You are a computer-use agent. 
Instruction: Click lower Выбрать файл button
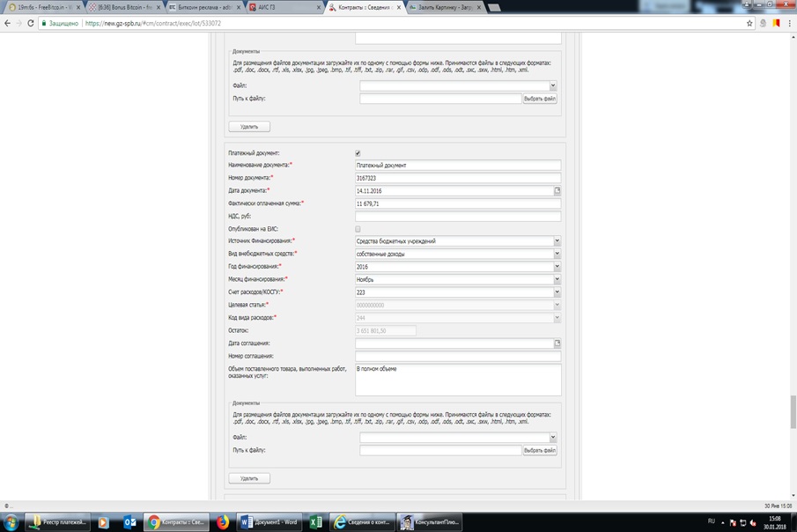[x=540, y=450]
